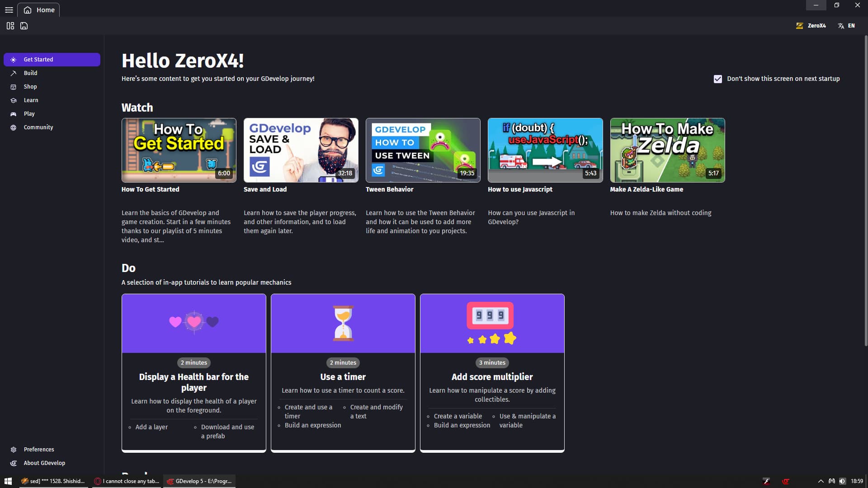The image size is (868, 488).
Task: Open the ZeroX4 user profile
Action: coord(811,26)
